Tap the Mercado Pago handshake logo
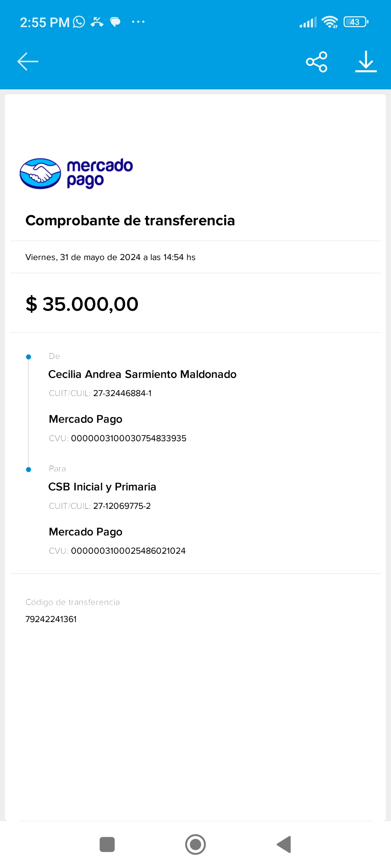This screenshot has width=391, height=868. point(40,174)
